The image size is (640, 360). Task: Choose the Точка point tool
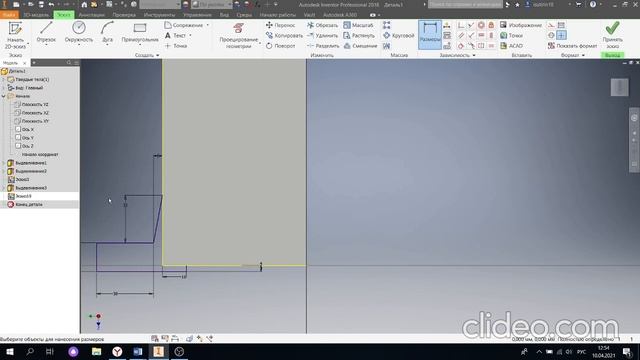pos(176,46)
